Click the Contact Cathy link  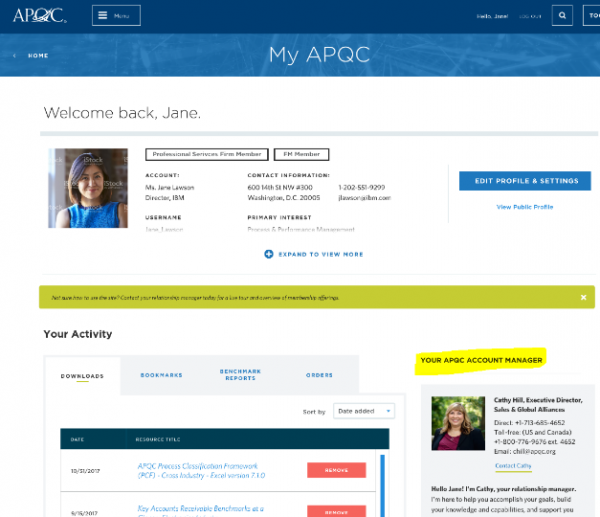point(513,466)
